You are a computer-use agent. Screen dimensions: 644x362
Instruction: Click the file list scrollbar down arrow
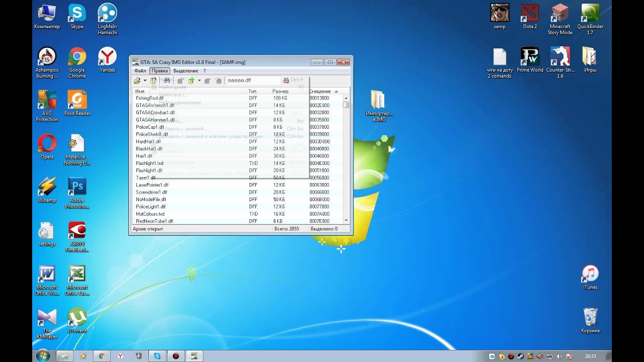[346, 221]
